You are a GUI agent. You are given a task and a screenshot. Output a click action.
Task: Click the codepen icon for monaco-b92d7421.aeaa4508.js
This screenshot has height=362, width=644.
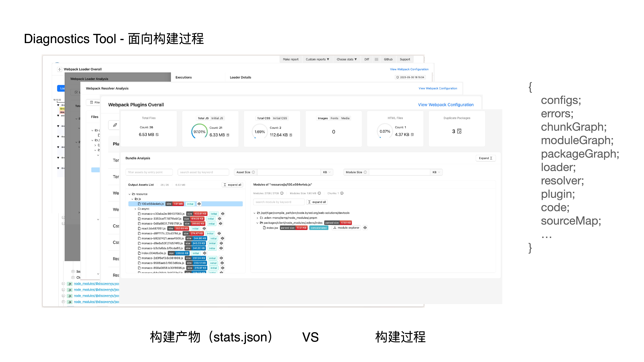click(x=223, y=238)
